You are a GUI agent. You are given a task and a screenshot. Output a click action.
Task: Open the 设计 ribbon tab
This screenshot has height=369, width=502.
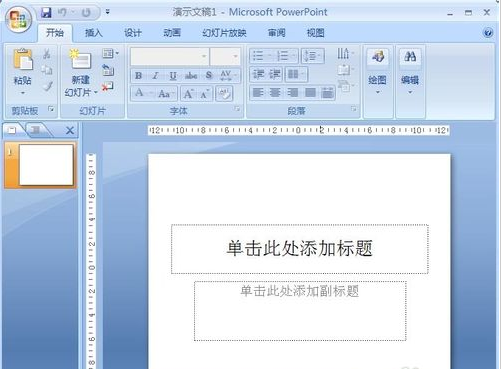[x=132, y=33]
